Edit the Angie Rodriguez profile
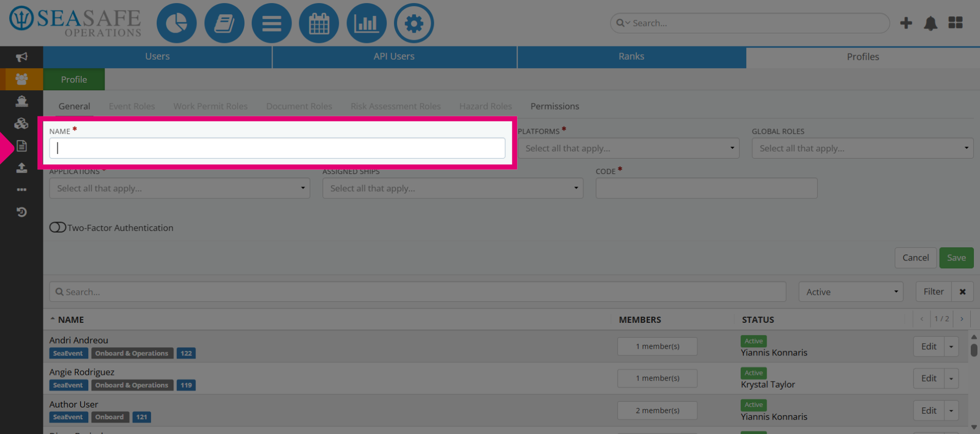This screenshot has width=980, height=434. [929, 378]
